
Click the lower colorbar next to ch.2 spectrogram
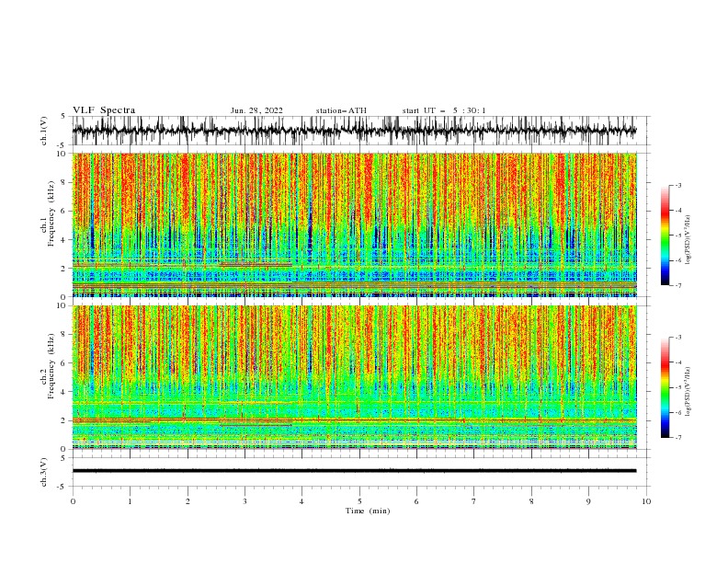click(x=665, y=387)
